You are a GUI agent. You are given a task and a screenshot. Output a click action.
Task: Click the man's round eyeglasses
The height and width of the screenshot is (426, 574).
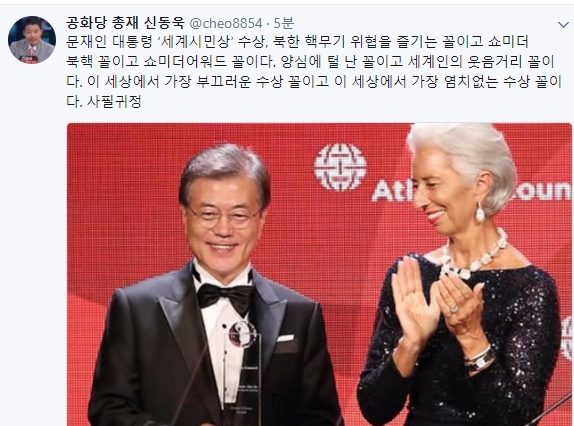[x=224, y=215]
